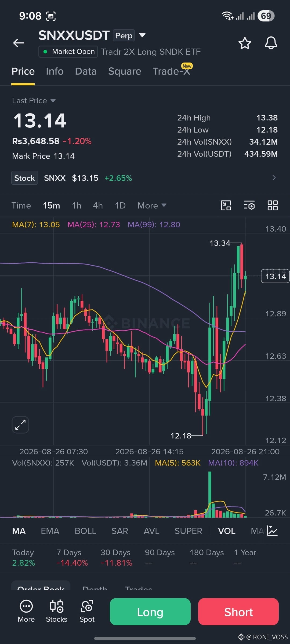The height and width of the screenshot is (644, 290).
Task: Toggle the SAR indicator
Action: (120, 531)
